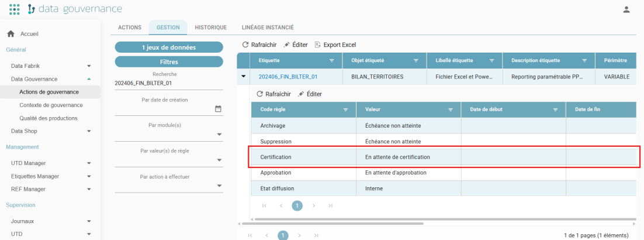
Task: Open the Par action à effectuer dropdown
Action: pyautogui.click(x=219, y=186)
